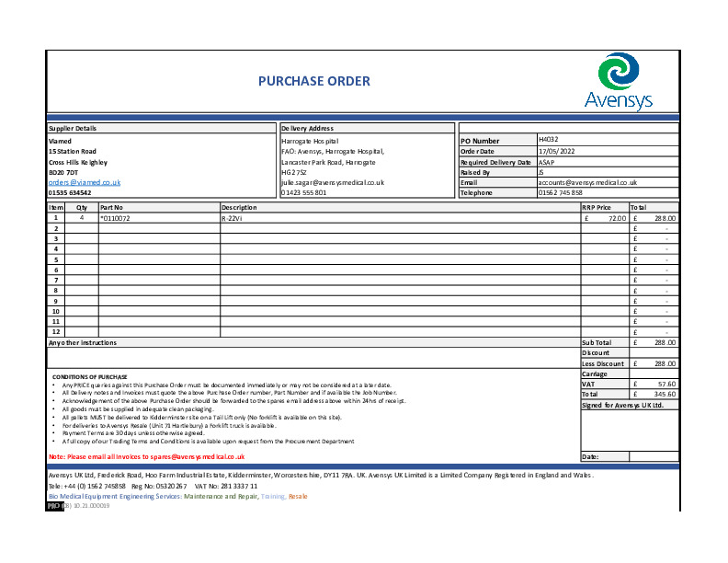
Task: Open the orders@viamed.co.uk email link
Action: tap(85, 182)
